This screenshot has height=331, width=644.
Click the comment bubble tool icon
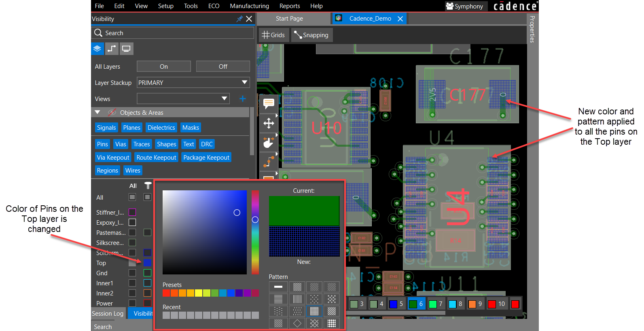point(269,103)
